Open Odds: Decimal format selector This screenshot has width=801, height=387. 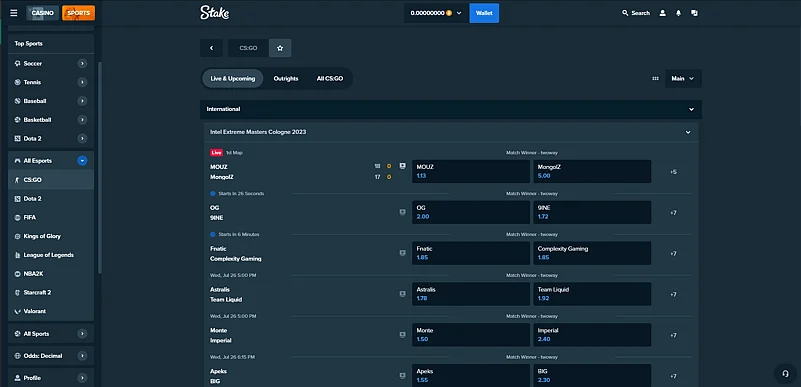[x=51, y=356]
